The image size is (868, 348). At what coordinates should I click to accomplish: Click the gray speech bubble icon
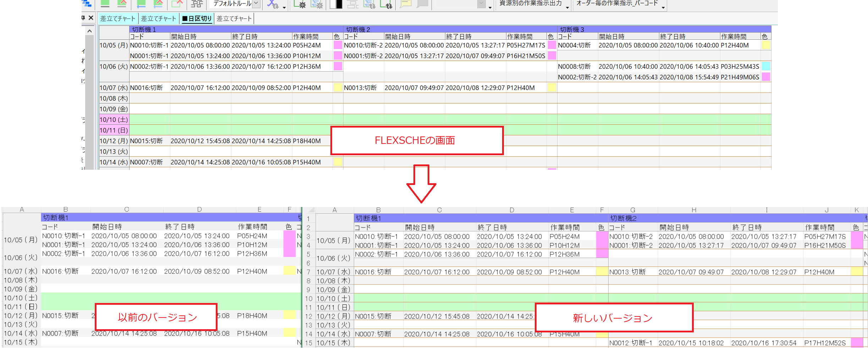[422, 4]
